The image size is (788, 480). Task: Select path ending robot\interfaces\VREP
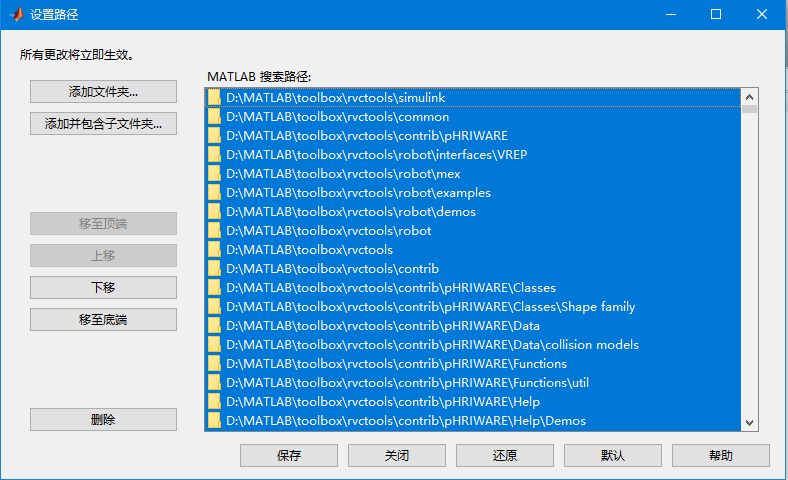pos(473,154)
